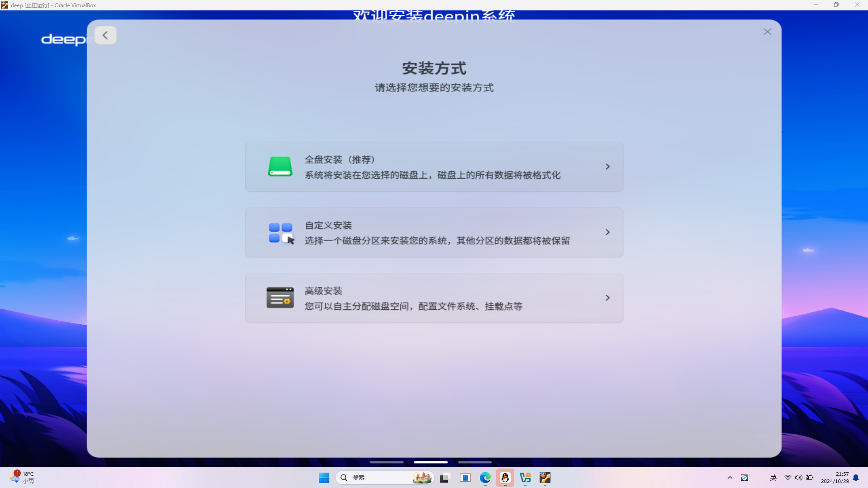Expand the 全盘安装 option chevron
Viewport: 868px width, 488px height.
[607, 166]
